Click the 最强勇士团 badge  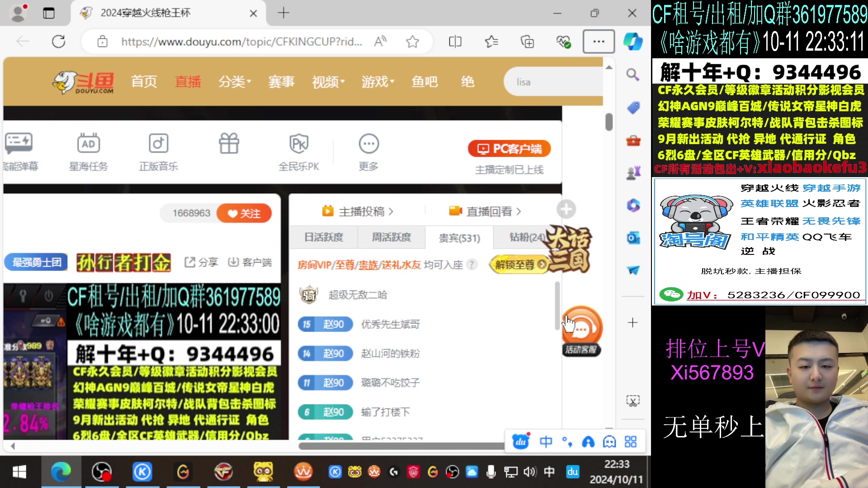click(37, 262)
